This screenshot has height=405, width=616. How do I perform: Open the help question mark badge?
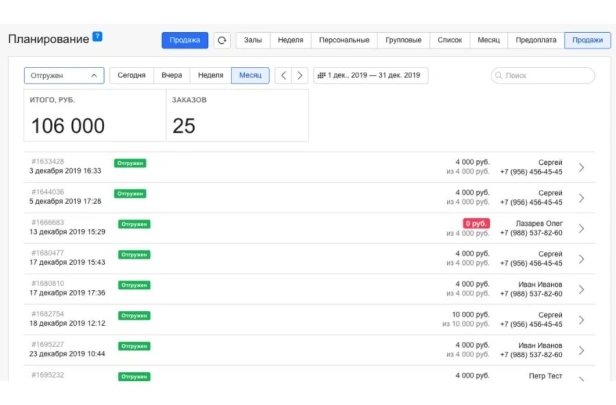click(97, 36)
